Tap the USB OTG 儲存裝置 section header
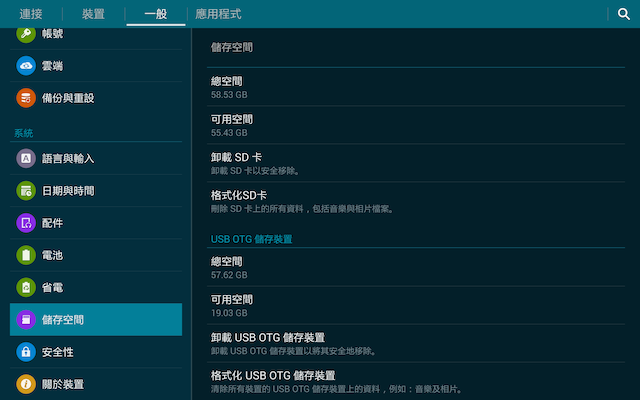Image resolution: width=640 pixels, height=400 pixels. 251,239
